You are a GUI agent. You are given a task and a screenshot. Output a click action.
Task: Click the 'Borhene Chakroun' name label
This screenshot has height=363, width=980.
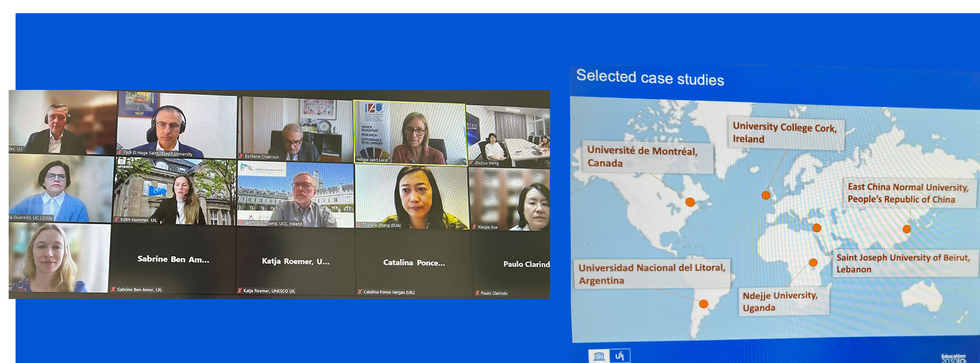pyautogui.click(x=262, y=157)
